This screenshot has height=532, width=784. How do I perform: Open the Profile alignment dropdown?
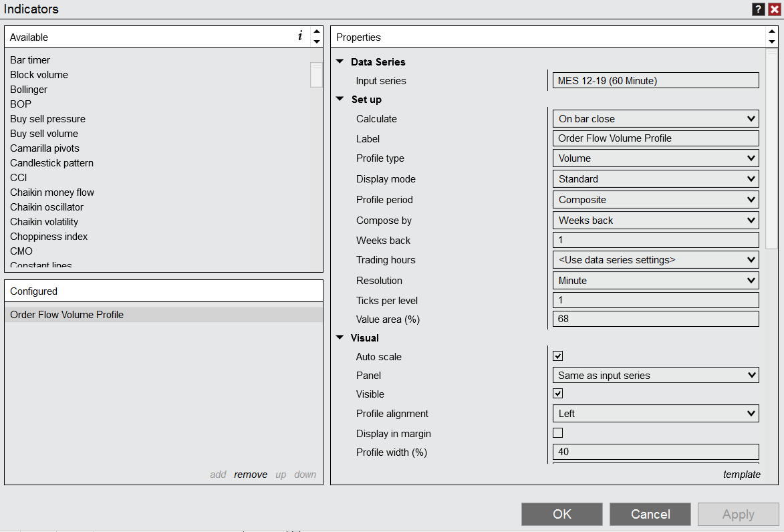pos(656,414)
